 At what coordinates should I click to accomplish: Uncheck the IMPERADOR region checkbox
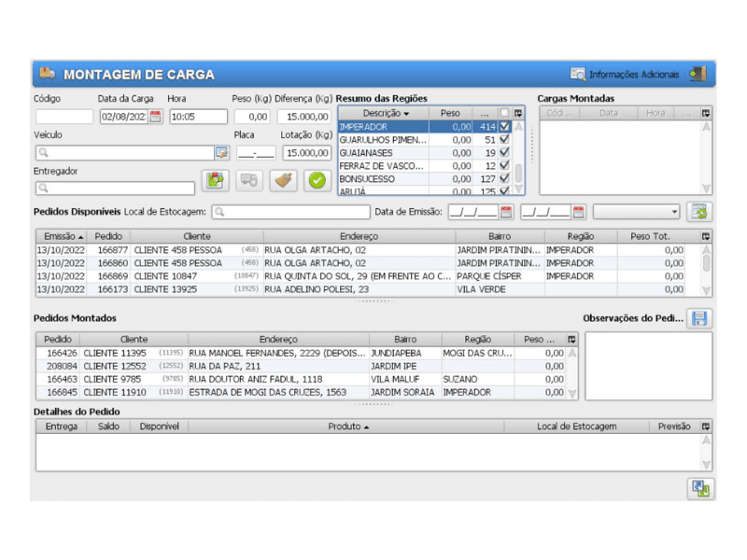[505, 126]
